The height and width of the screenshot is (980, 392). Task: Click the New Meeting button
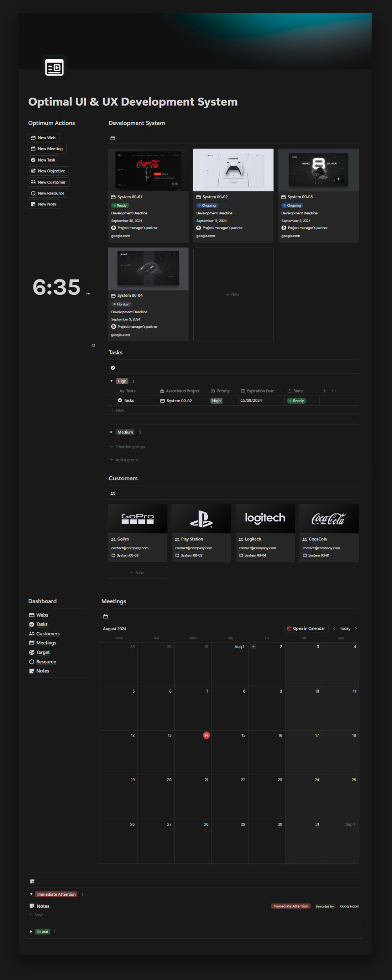pos(47,149)
